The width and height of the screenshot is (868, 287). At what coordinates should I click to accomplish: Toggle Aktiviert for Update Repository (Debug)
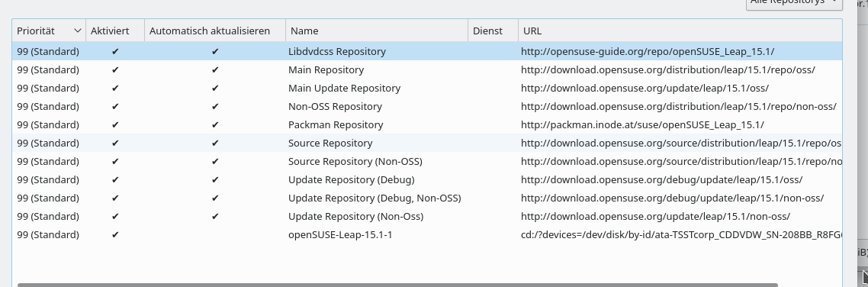(x=115, y=179)
